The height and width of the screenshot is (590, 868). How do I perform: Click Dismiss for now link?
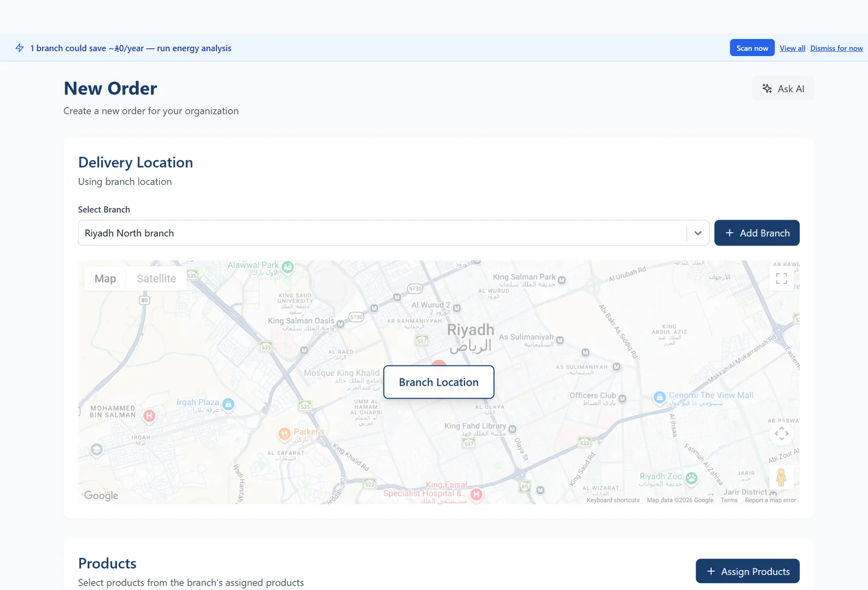point(837,48)
